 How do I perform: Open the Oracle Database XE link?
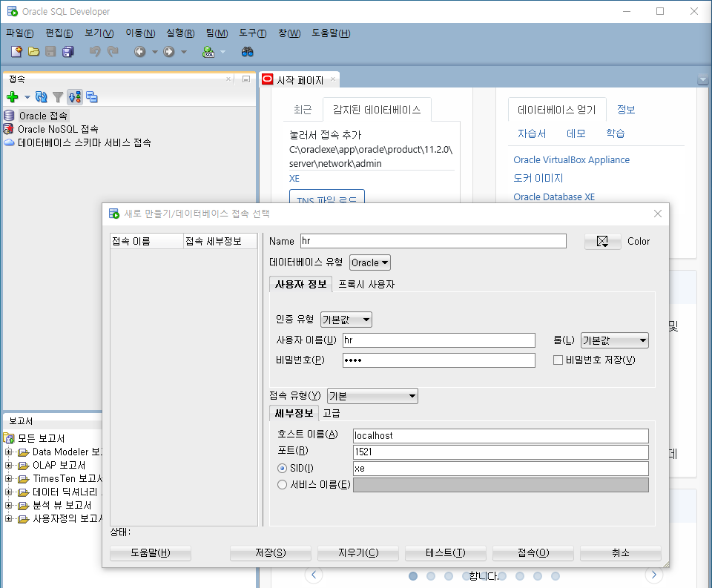[x=554, y=197]
